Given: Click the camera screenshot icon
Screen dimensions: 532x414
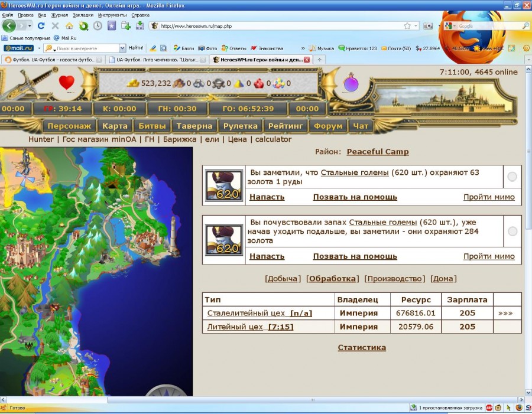Looking at the screenshot, I should coord(428,26).
